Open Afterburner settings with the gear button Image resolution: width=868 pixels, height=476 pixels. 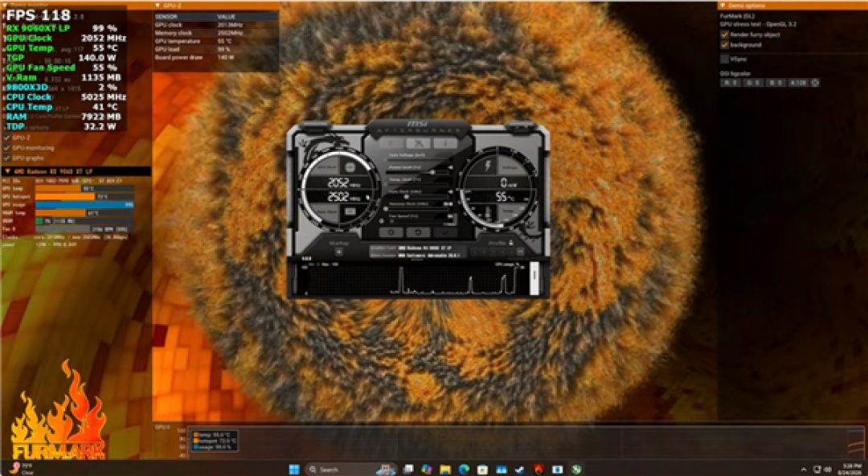[x=391, y=232]
